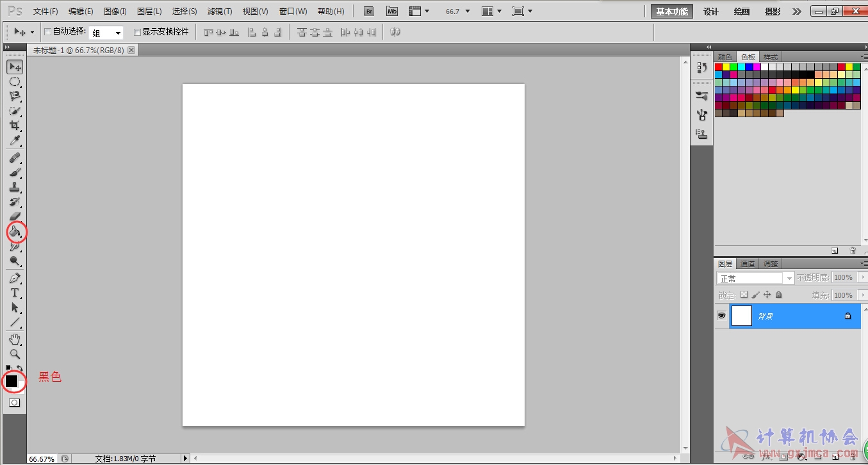The height and width of the screenshot is (465, 868).
Task: Switch to the 绘画 workspace
Action: pos(742,12)
